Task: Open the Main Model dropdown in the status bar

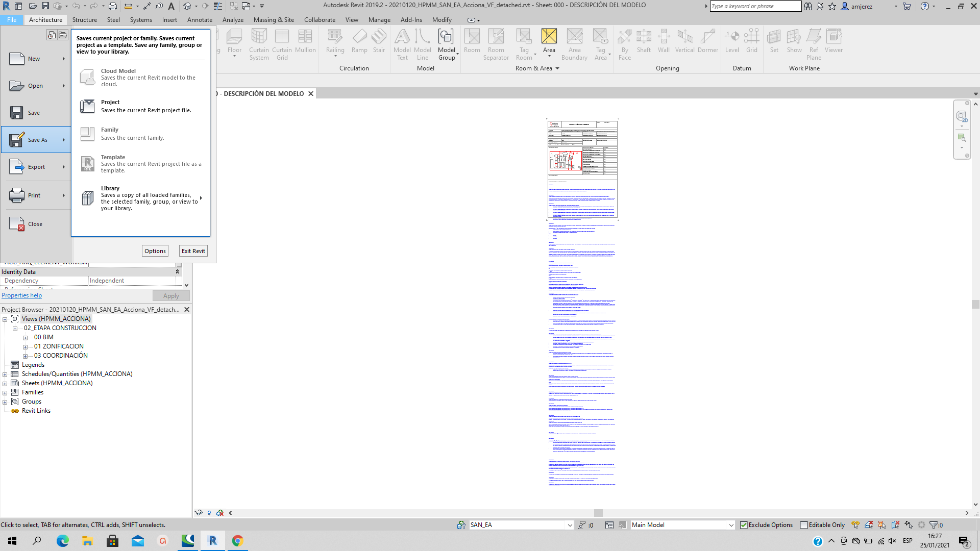Action: pyautogui.click(x=730, y=524)
